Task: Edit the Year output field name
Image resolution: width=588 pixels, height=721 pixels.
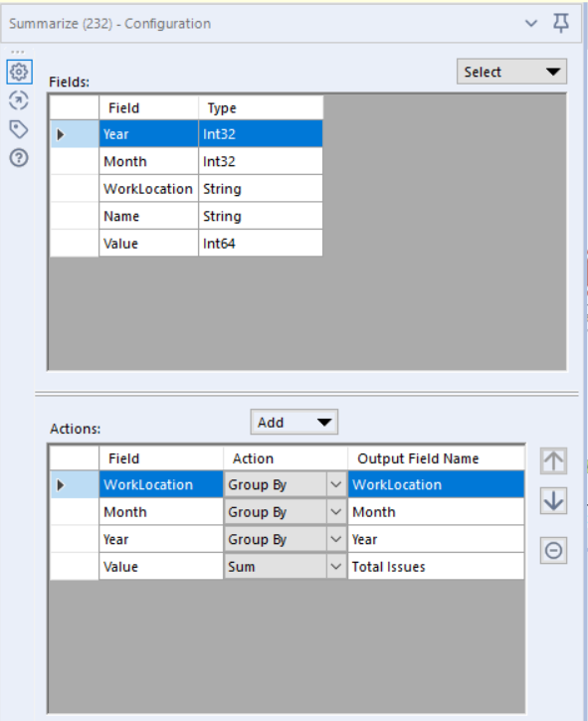Action: point(436,539)
